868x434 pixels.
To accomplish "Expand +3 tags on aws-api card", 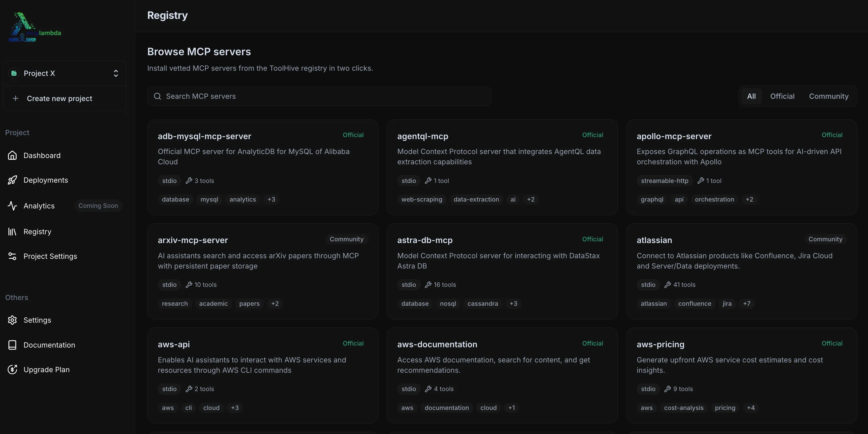I will [x=235, y=408].
